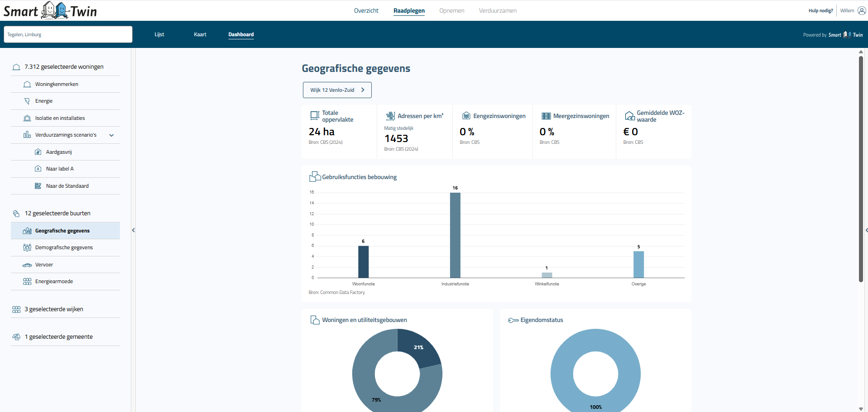The height and width of the screenshot is (412, 868).
Task: Click the Tegelen, Limburg search field
Action: point(68,34)
